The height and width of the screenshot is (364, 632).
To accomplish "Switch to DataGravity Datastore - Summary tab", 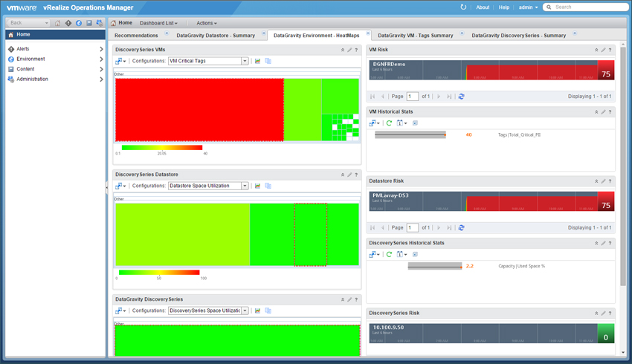I will click(216, 36).
